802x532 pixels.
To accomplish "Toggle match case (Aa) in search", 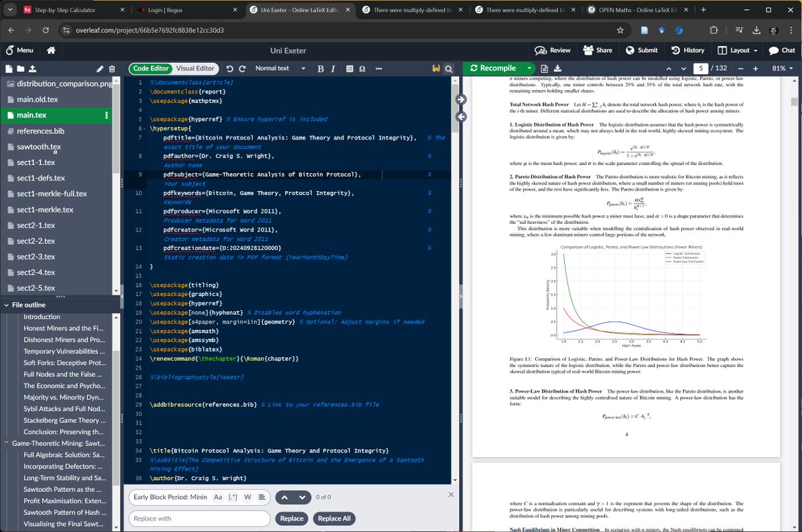I will pos(218,497).
